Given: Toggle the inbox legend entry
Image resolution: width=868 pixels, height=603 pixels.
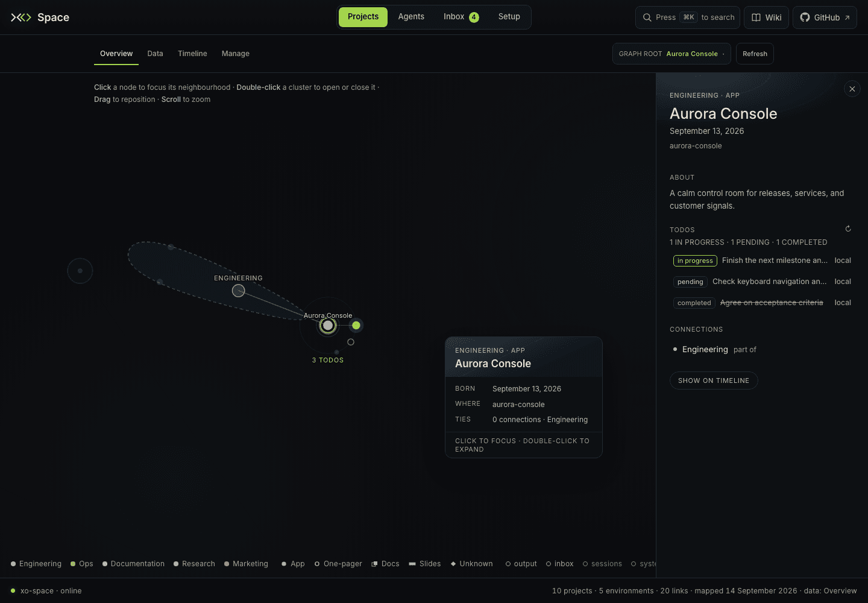Looking at the screenshot, I should coord(560,564).
